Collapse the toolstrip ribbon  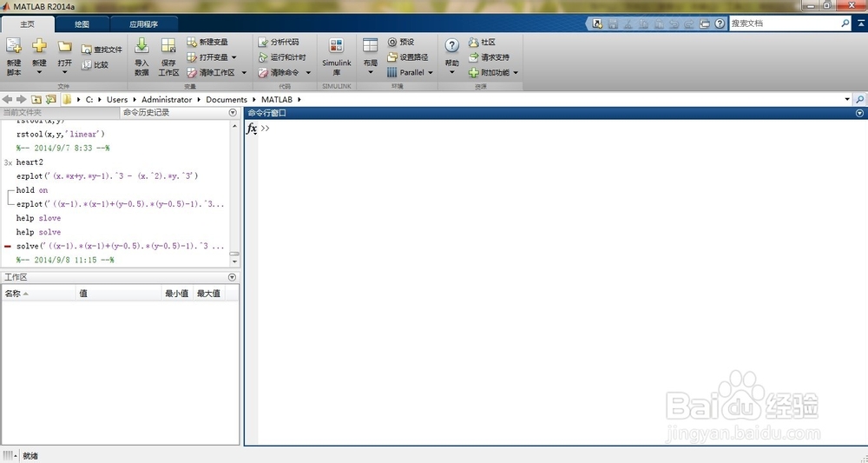(x=861, y=23)
